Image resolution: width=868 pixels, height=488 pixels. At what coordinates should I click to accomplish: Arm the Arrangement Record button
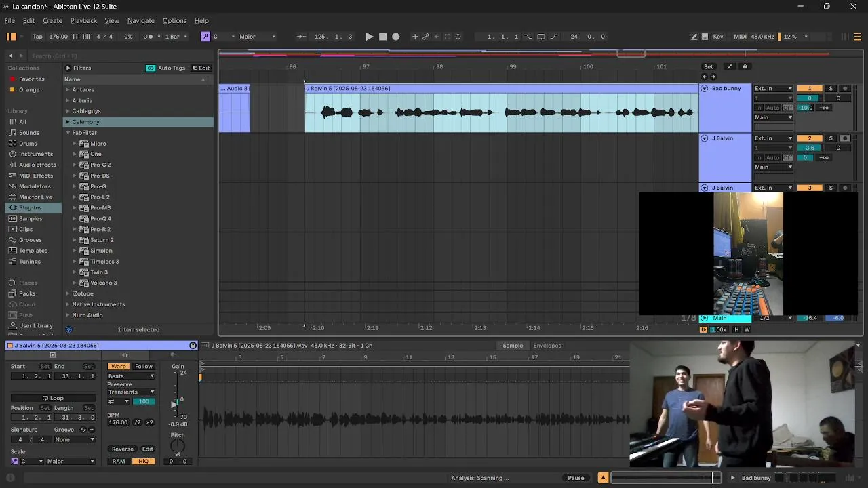(396, 37)
